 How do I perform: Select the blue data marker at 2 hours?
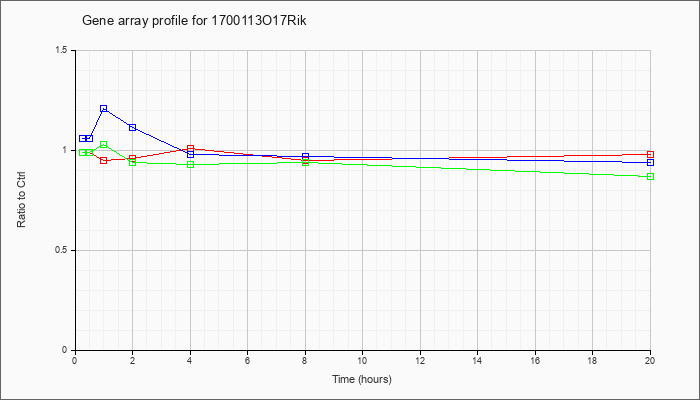(x=133, y=128)
